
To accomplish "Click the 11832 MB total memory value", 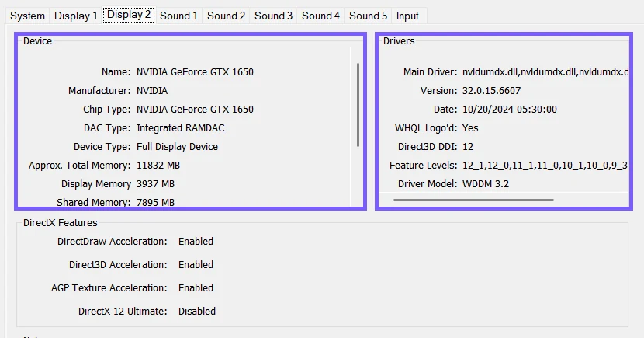I will tap(158, 166).
